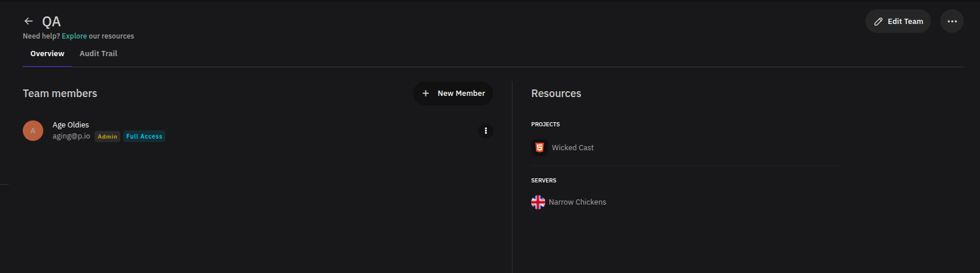980x273 pixels.
Task: Click the email aging@p.io
Action: click(x=71, y=136)
